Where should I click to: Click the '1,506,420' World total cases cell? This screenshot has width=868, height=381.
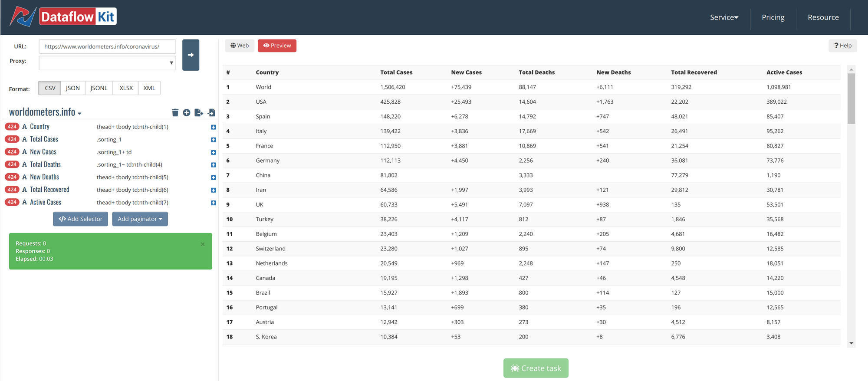pos(392,87)
